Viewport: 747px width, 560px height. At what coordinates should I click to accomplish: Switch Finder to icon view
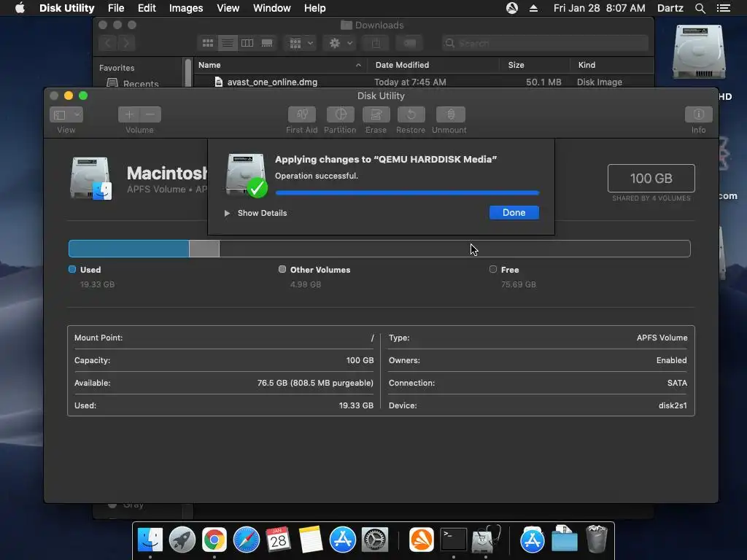click(208, 43)
